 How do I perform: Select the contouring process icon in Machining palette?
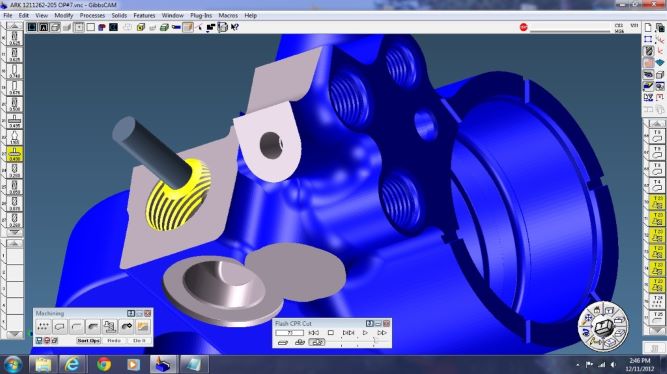pos(60,326)
